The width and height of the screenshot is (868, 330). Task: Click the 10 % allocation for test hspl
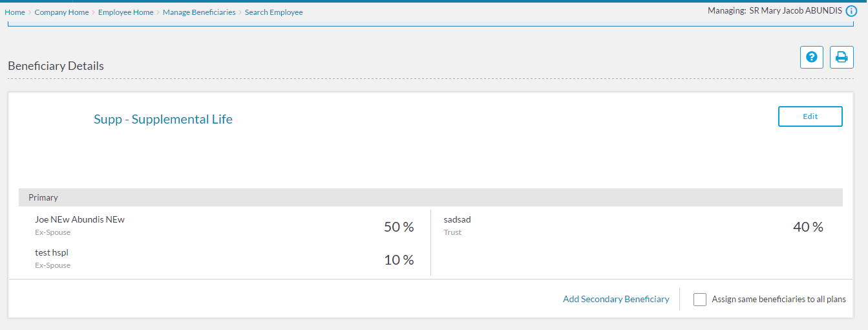[398, 260]
